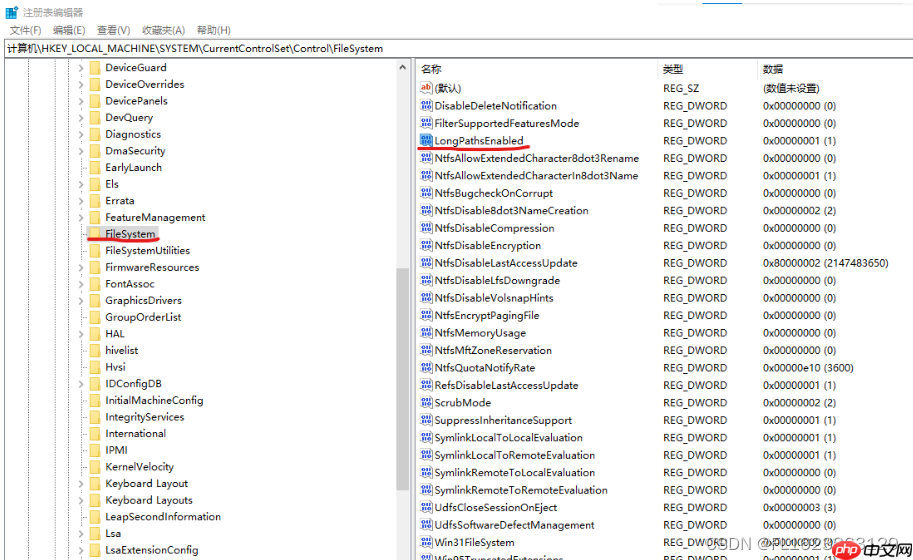913x560 pixels.
Task: Select the NtfsAllowExtendedCharacter8dot3Rename value name
Action: [537, 158]
